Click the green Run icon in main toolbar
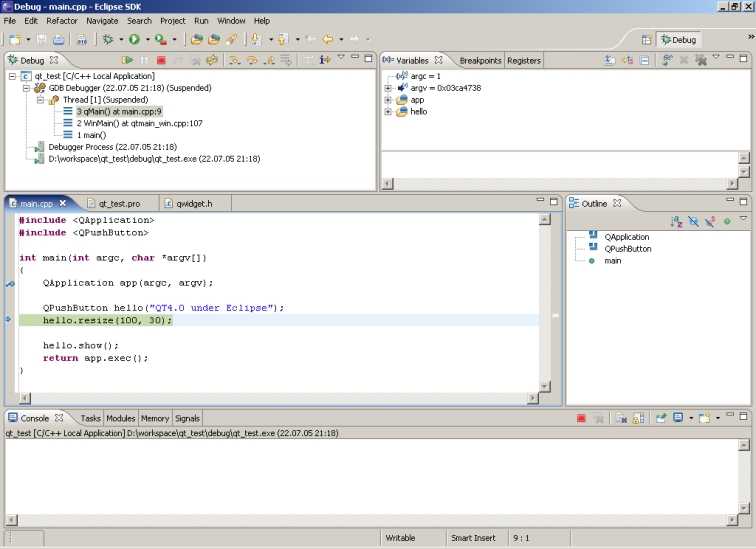756x549 pixels. pos(135,39)
